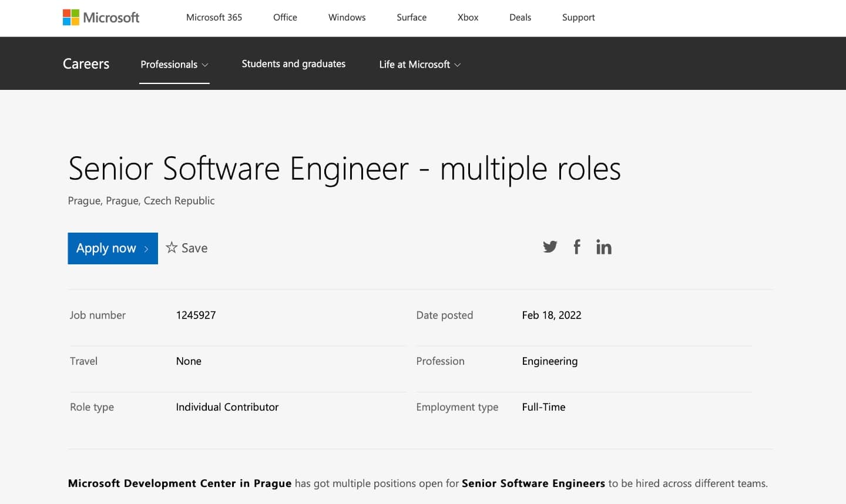
Task: Go to Xbox from the header
Action: [x=468, y=17]
